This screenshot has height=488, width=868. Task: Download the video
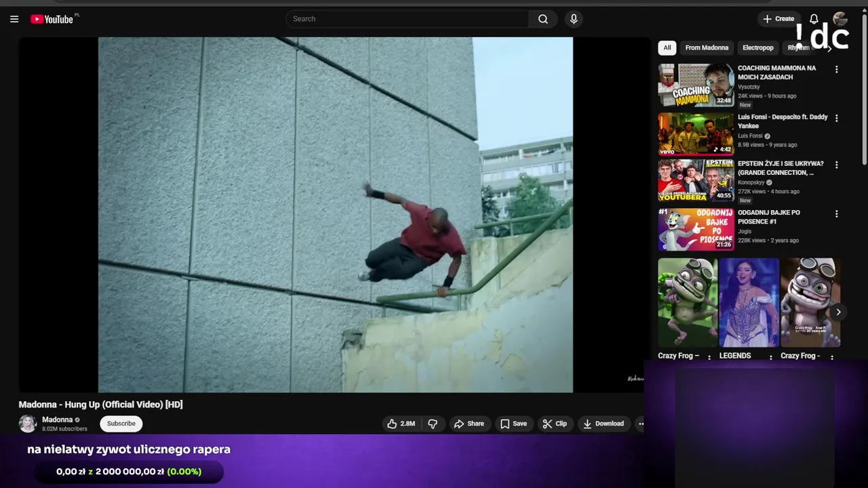coord(603,424)
